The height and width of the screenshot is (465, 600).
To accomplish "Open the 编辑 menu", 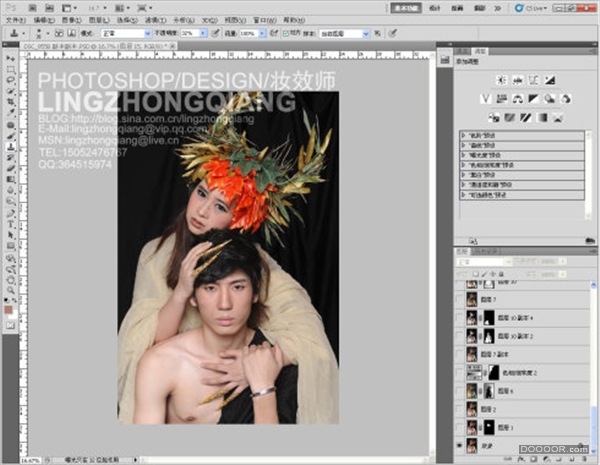I will tap(44, 20).
